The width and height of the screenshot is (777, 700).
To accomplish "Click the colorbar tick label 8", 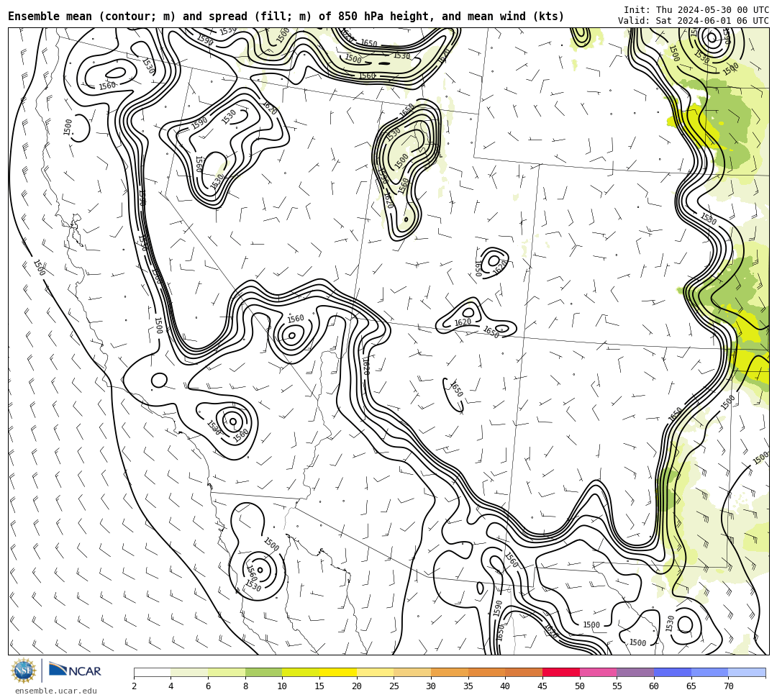I will [245, 686].
